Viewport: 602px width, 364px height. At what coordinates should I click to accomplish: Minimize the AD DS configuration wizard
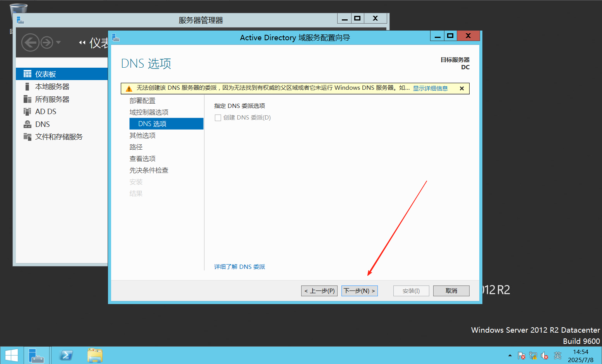437,36
